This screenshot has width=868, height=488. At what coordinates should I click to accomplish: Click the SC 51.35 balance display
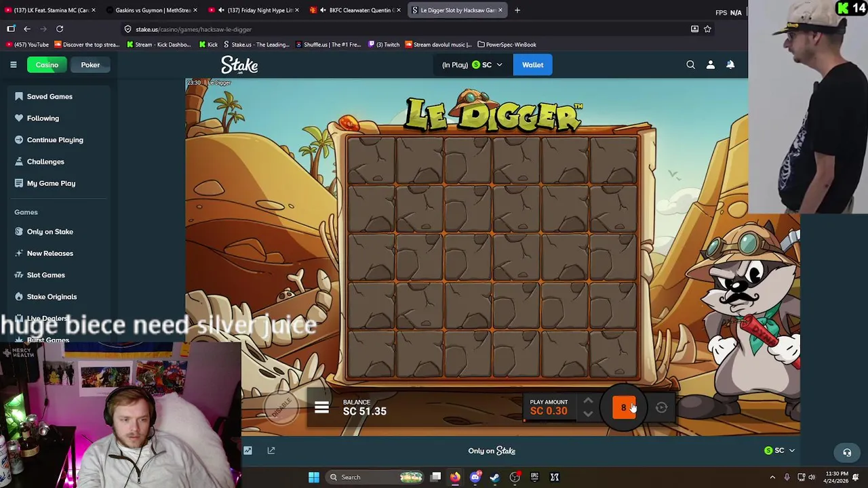coord(364,411)
